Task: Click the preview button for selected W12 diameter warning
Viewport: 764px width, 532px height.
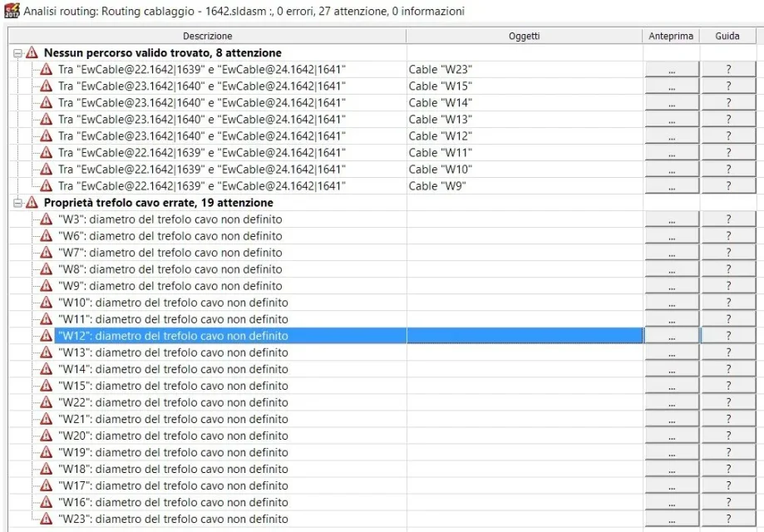Action: pos(672,336)
